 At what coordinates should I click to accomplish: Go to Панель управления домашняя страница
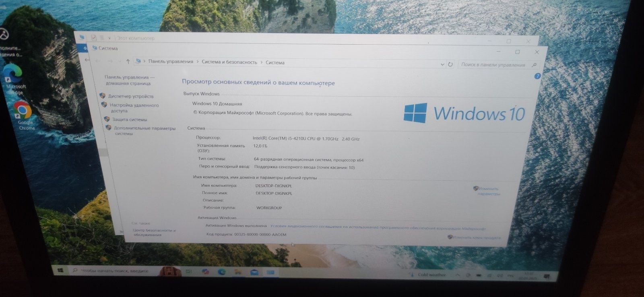pos(129,80)
